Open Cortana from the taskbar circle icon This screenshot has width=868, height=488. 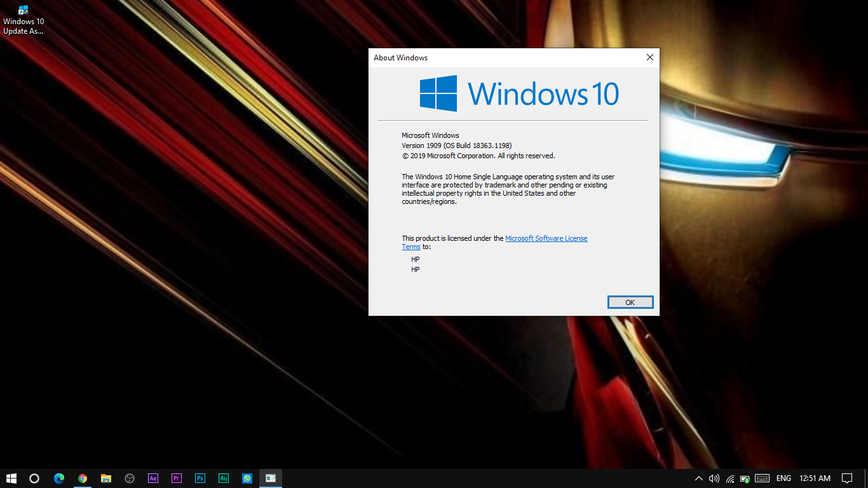[x=34, y=478]
